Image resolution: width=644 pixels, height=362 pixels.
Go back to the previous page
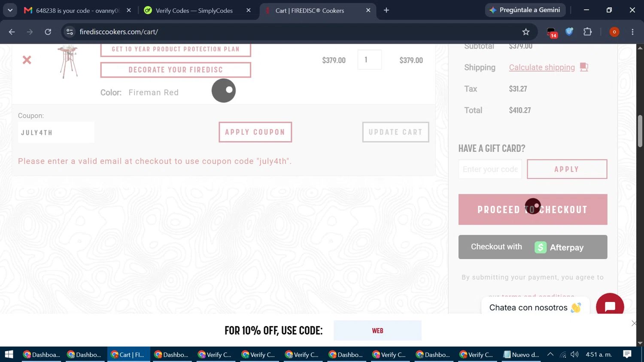pyautogui.click(x=12, y=32)
